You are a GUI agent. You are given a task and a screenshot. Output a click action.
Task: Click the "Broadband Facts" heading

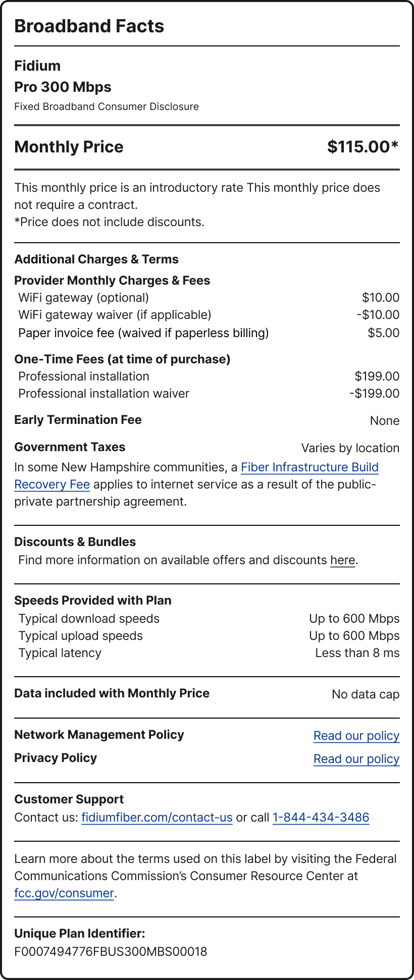coord(89,26)
